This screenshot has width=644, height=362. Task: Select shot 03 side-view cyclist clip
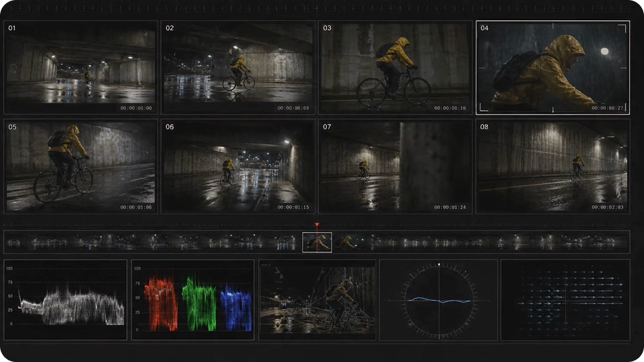(395, 67)
